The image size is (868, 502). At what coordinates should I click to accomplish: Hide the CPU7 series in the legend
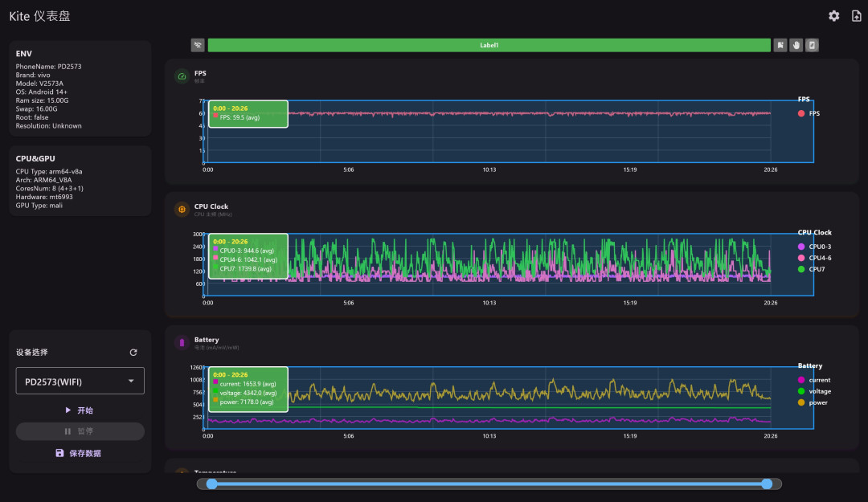[811, 270]
